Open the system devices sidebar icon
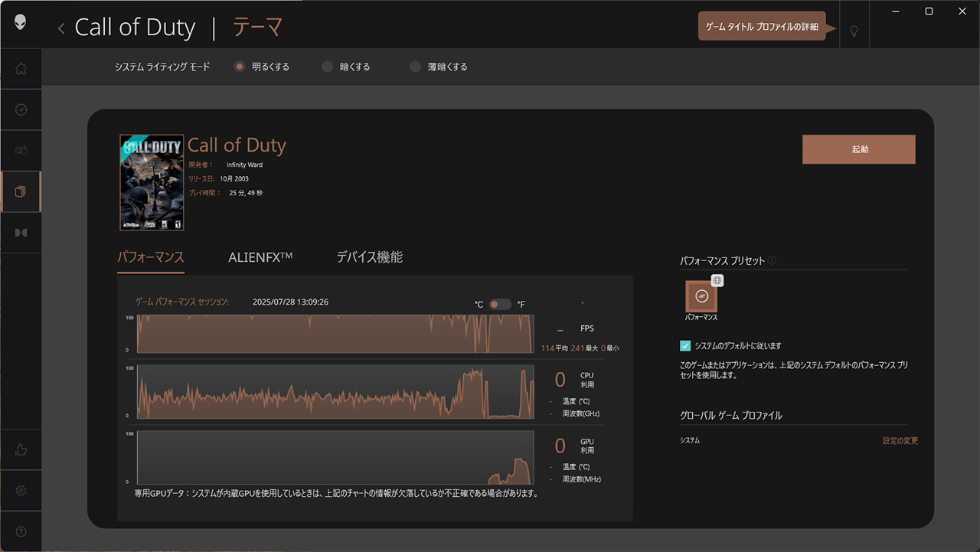The width and height of the screenshot is (980, 552). pos(21,150)
